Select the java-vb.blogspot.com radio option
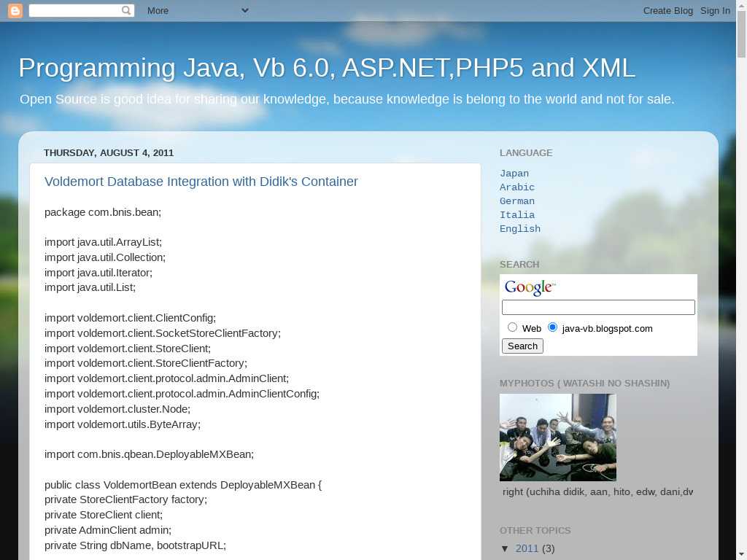Image resolution: width=747 pixels, height=560 pixels. click(552, 327)
